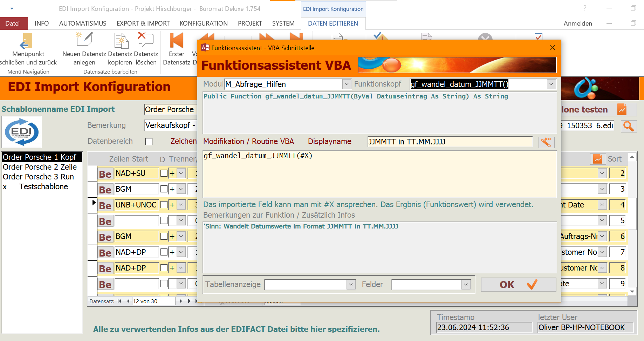
Task: Open the KONFIGURATION ribbon tab
Action: (x=204, y=23)
